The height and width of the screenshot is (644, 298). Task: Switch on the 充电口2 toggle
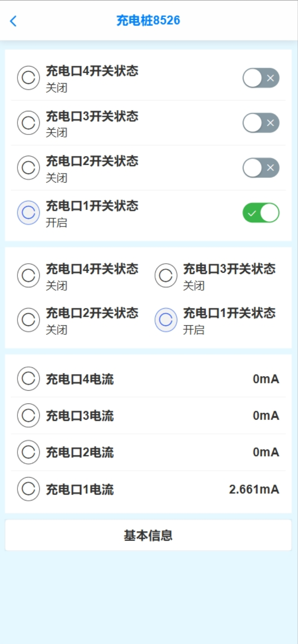(261, 168)
